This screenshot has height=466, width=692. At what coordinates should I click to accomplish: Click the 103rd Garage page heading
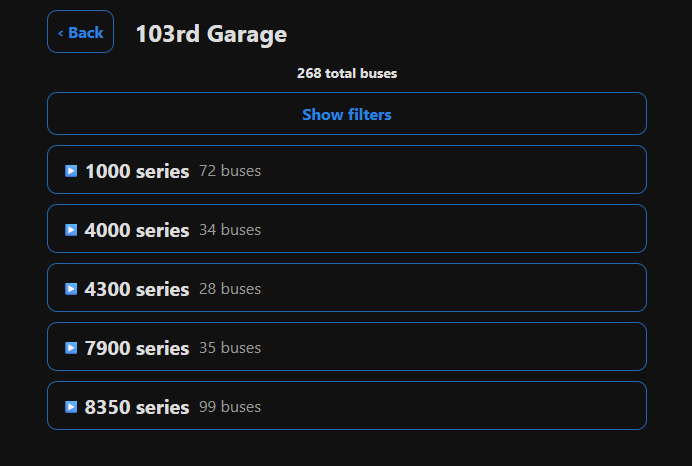211,34
